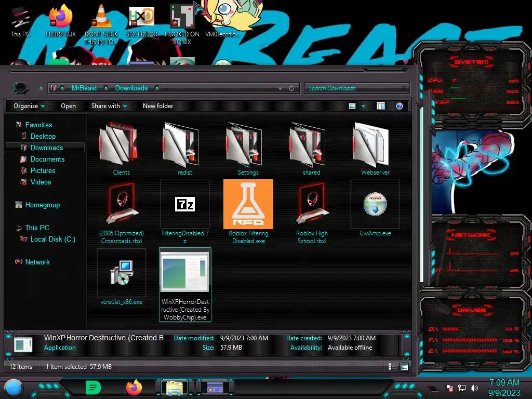Click the Search Downloads field
Image resolution: width=532 pixels, height=399 pixels.
point(357,88)
